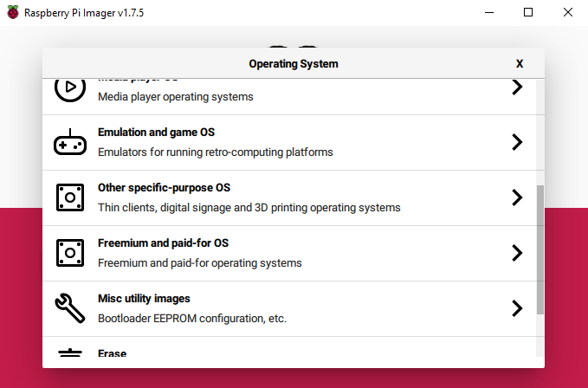
Task: Click the icon beside Freemium and paid-for OS
Action: [x=70, y=253]
